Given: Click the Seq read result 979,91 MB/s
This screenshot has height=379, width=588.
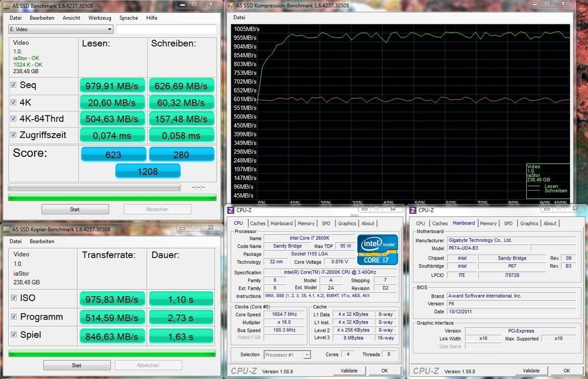Looking at the screenshot, I should point(113,86).
